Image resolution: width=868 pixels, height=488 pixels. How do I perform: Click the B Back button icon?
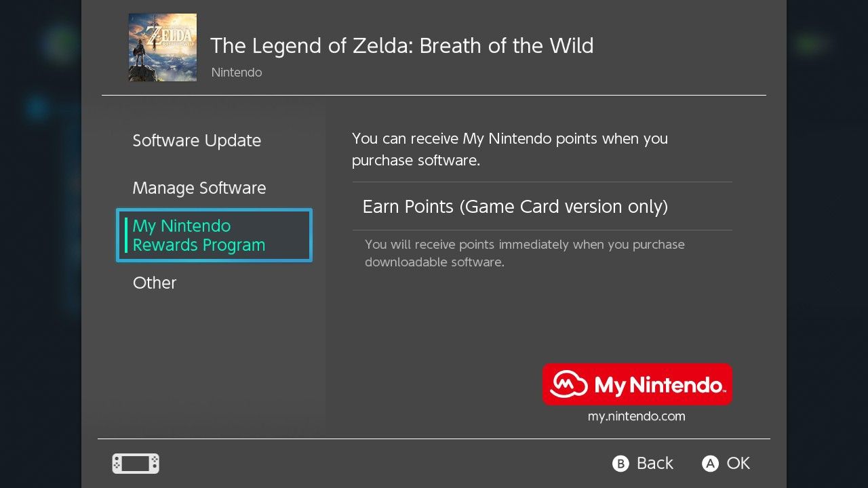(x=618, y=464)
